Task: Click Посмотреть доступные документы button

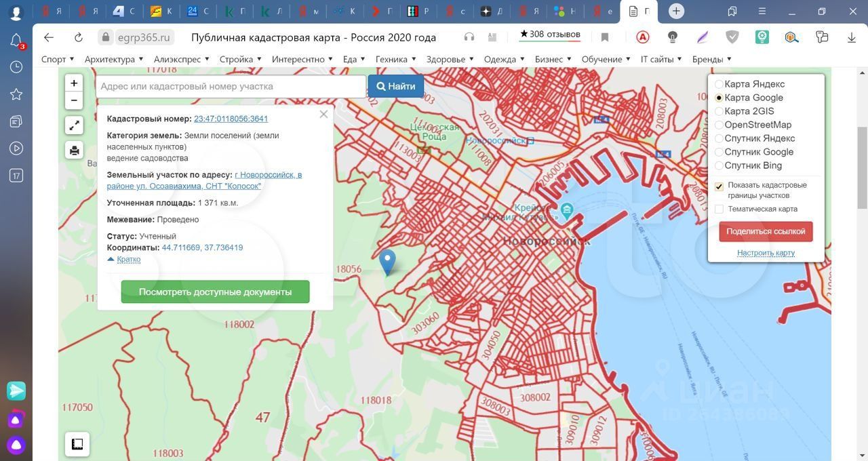Action: 216,292
